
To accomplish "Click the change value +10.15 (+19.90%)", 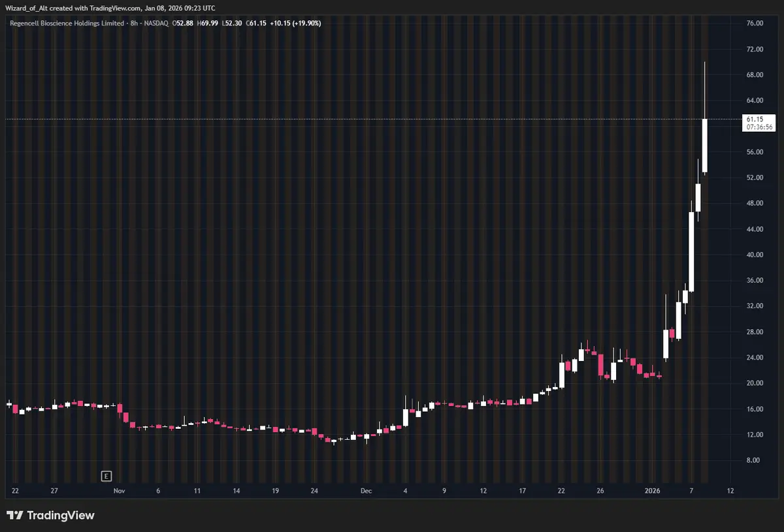I will 295,23.
